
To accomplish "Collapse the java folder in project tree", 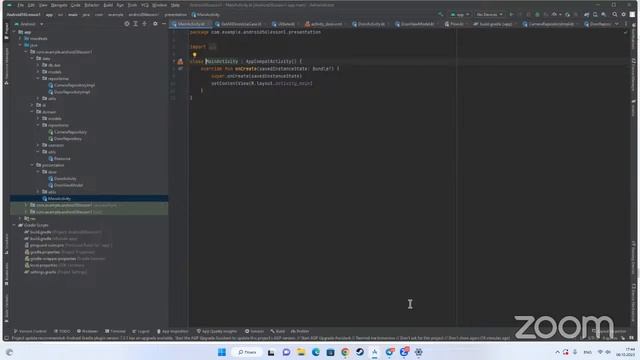I will pyautogui.click(x=20, y=45).
